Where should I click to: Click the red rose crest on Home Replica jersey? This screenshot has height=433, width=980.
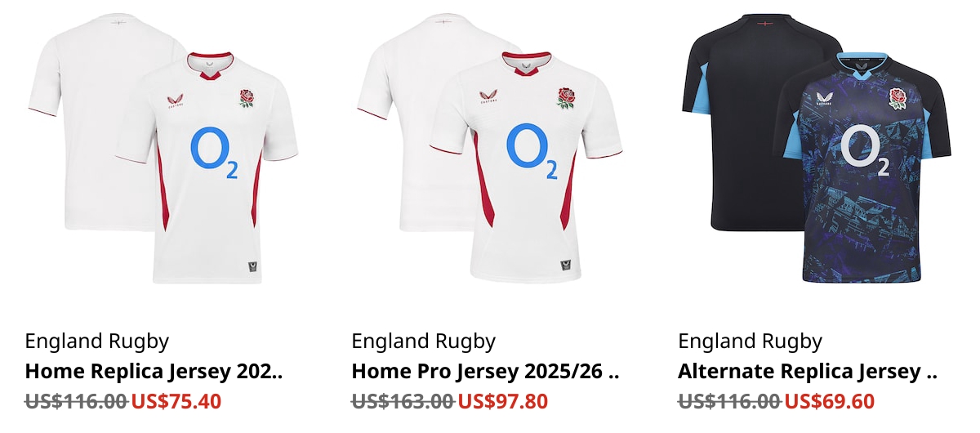(247, 97)
